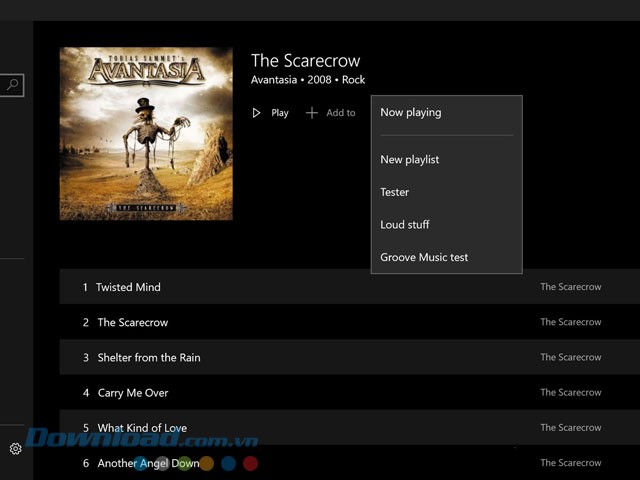Select track 4 Carry Me Over
The image size is (640, 480).
pyautogui.click(x=132, y=393)
